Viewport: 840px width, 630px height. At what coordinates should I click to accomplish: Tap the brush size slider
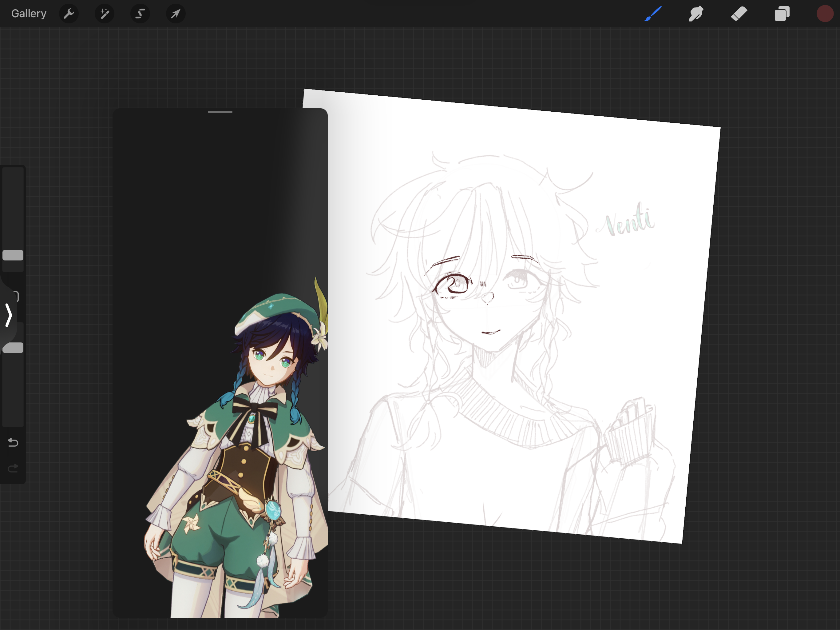coord(13,255)
